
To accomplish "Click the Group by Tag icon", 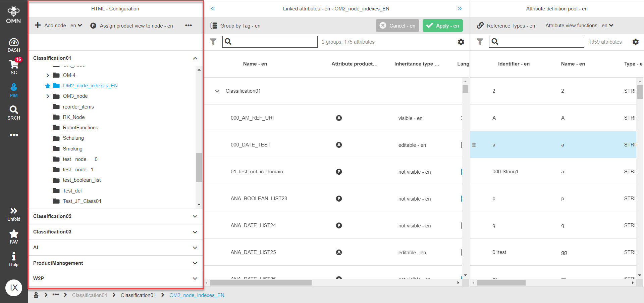I will [x=213, y=26].
